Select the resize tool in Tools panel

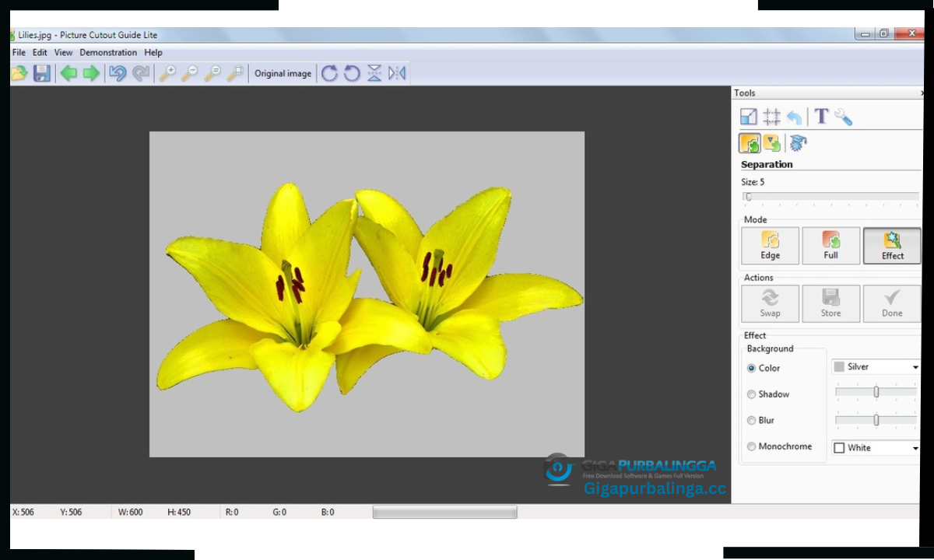coord(748,117)
